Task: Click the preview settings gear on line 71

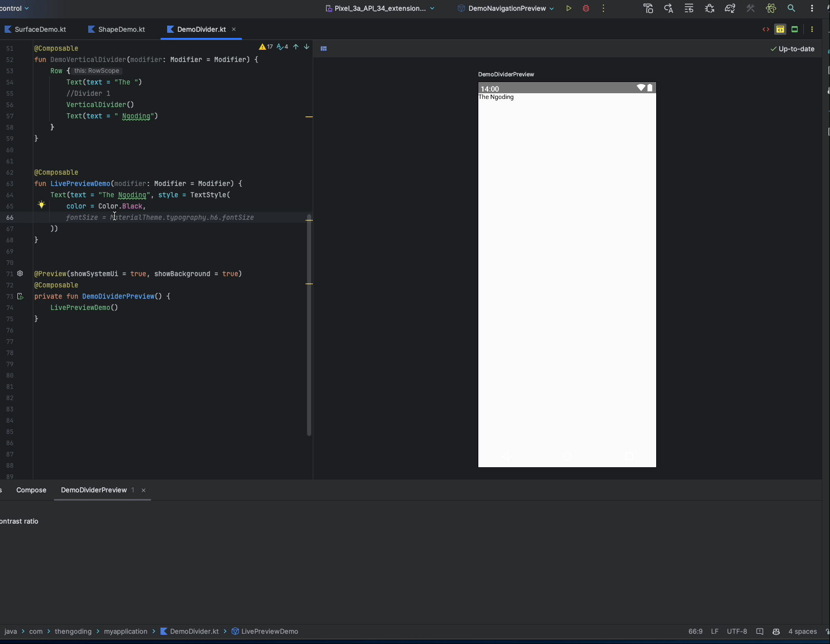Action: [20, 274]
